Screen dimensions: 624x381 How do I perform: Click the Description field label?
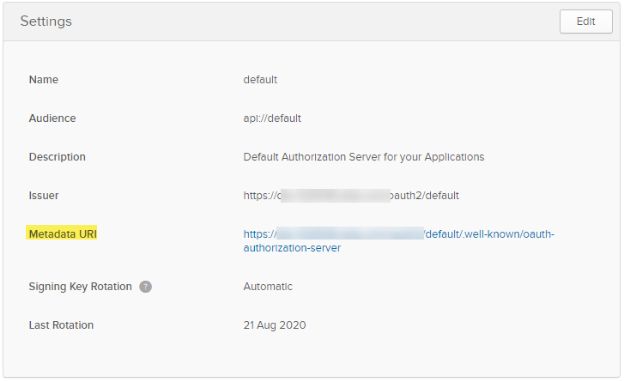tap(57, 157)
